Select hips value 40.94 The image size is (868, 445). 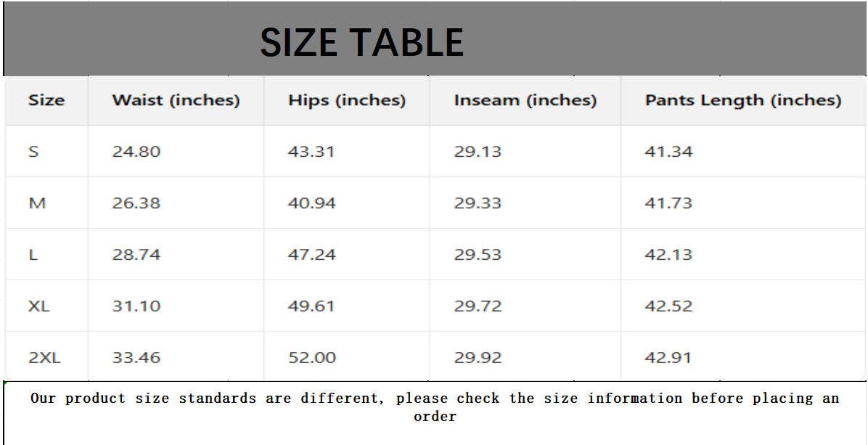pos(312,203)
